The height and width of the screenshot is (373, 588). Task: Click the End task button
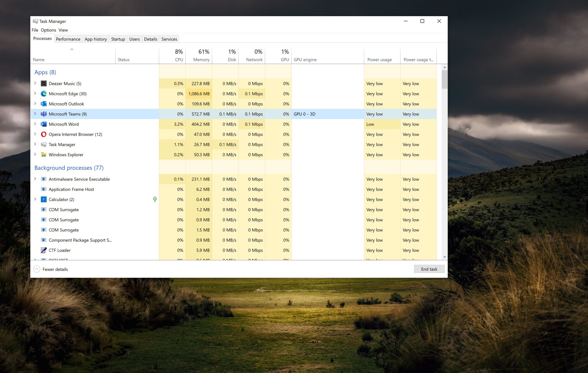429,269
